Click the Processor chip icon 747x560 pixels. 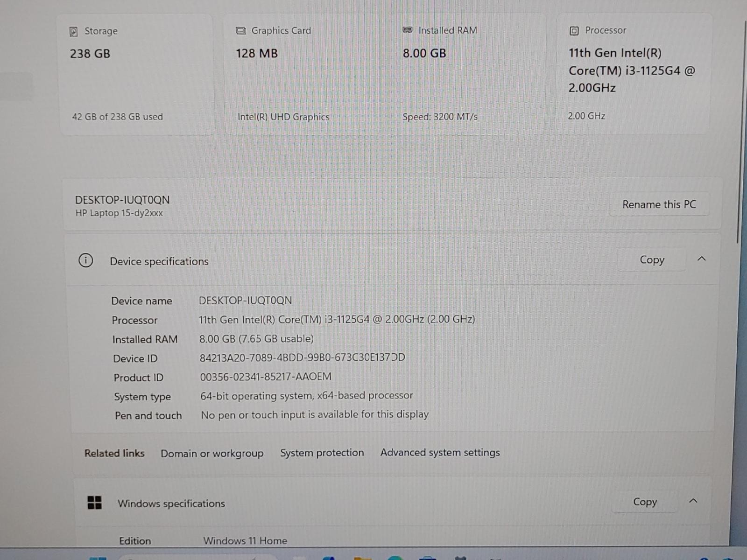[574, 31]
